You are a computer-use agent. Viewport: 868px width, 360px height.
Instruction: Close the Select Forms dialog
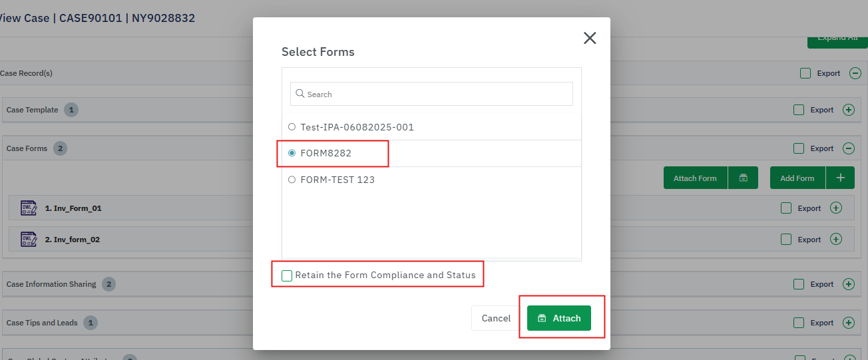tap(590, 38)
